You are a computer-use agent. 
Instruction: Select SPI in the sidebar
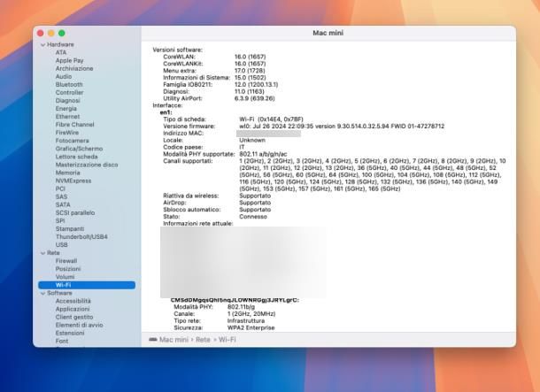[60, 221]
